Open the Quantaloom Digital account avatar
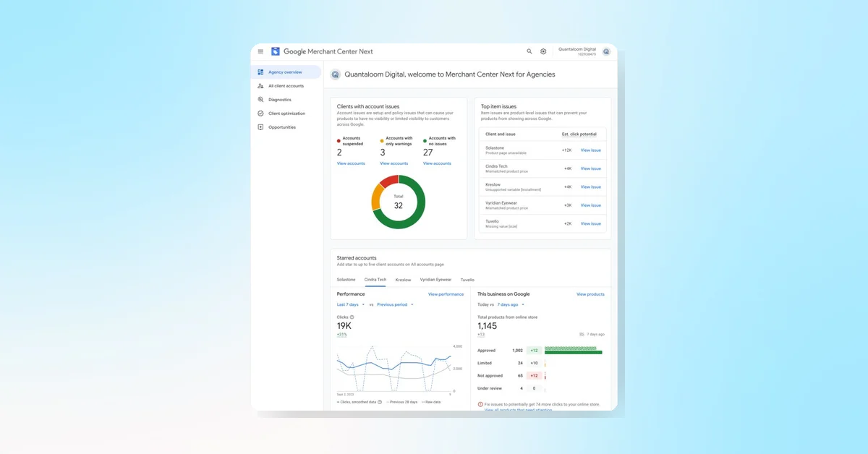 [606, 51]
